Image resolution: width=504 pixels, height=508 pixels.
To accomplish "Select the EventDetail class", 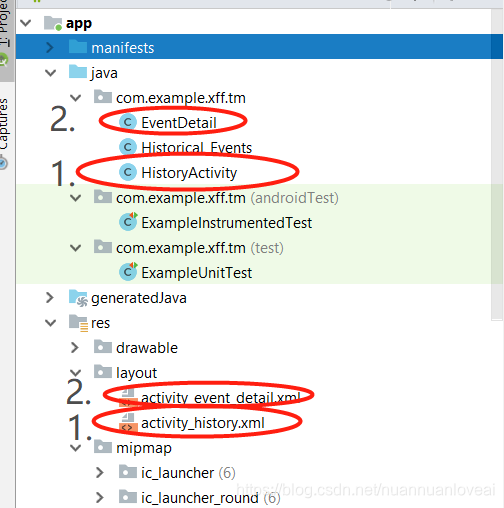I will (x=179, y=123).
